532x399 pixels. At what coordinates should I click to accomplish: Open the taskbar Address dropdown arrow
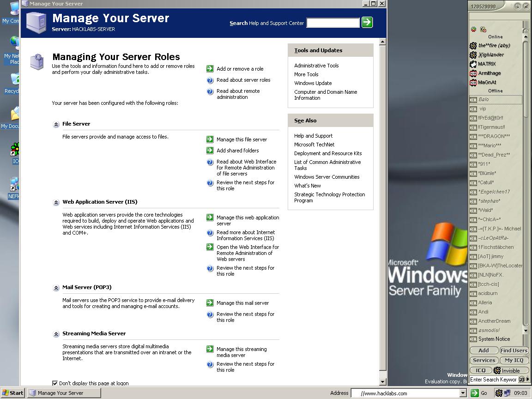coord(463,393)
